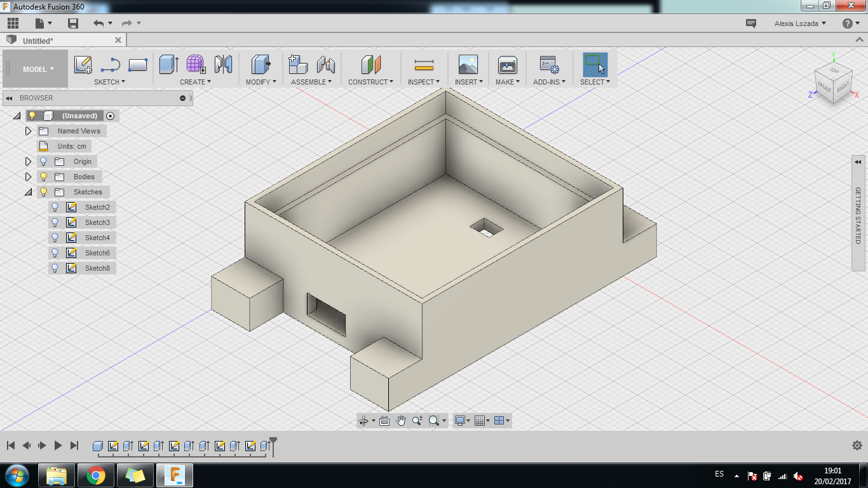Pick the Line sketch tool icon
Viewport: 868px width, 488px height.
pyautogui.click(x=111, y=64)
